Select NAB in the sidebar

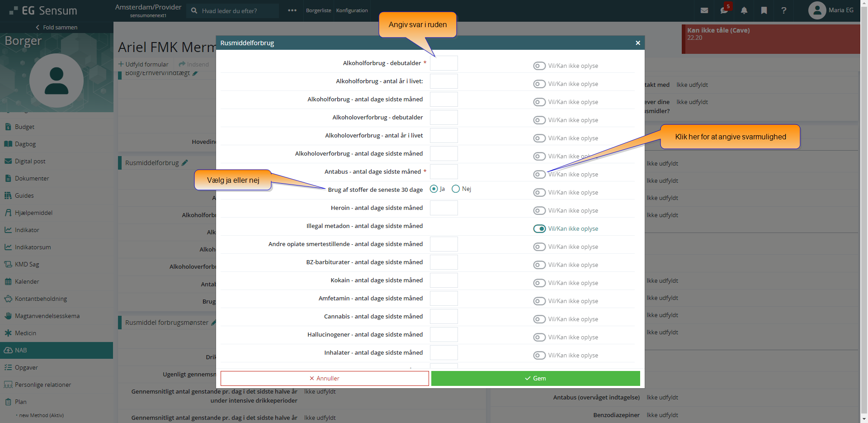(57, 350)
